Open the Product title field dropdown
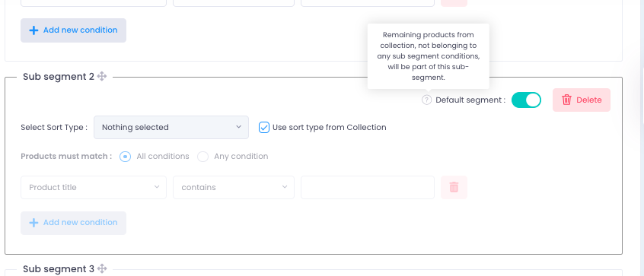The width and height of the screenshot is (644, 276). click(x=94, y=187)
